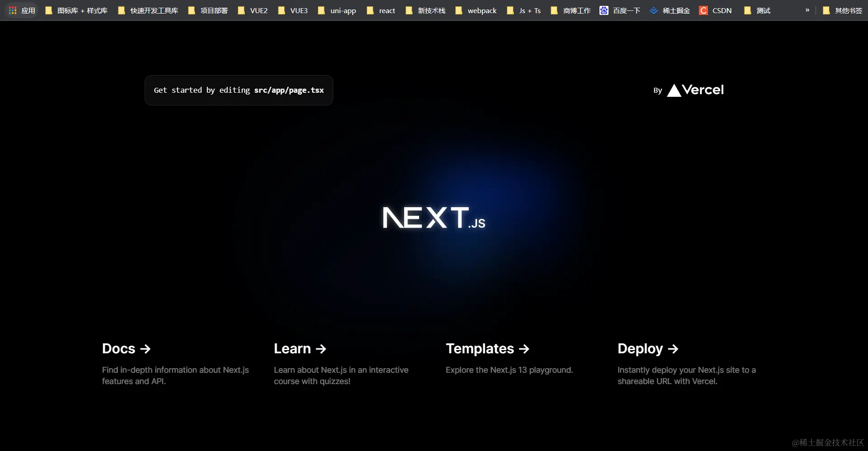Open the 项目部署 bookmark folder
868x451 pixels.
coord(208,10)
